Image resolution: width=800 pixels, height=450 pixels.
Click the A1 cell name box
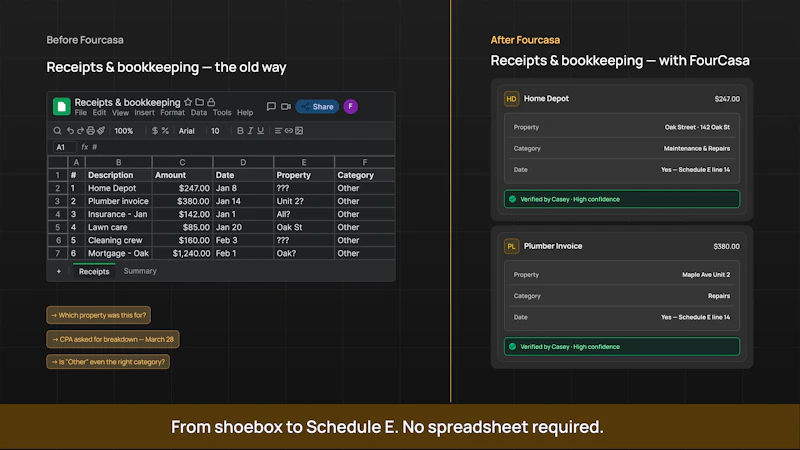[x=64, y=147]
